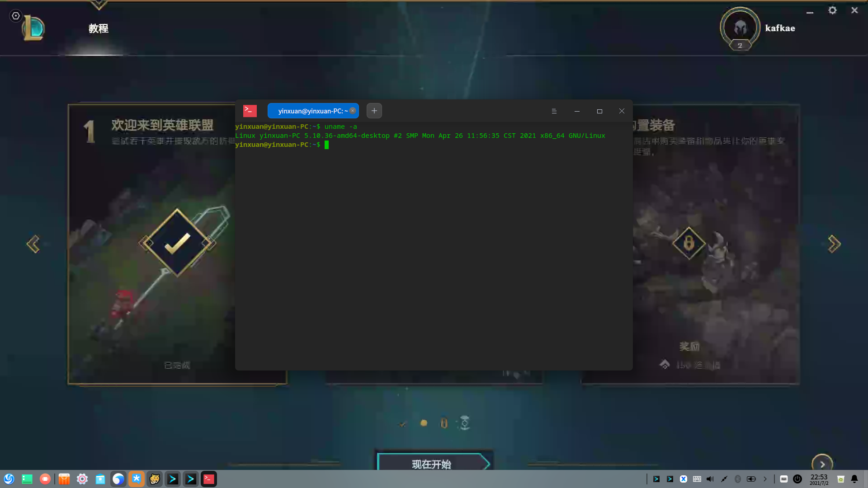This screenshot has height=488, width=868.
Task: Open the deepin launcher
Action: (9, 479)
